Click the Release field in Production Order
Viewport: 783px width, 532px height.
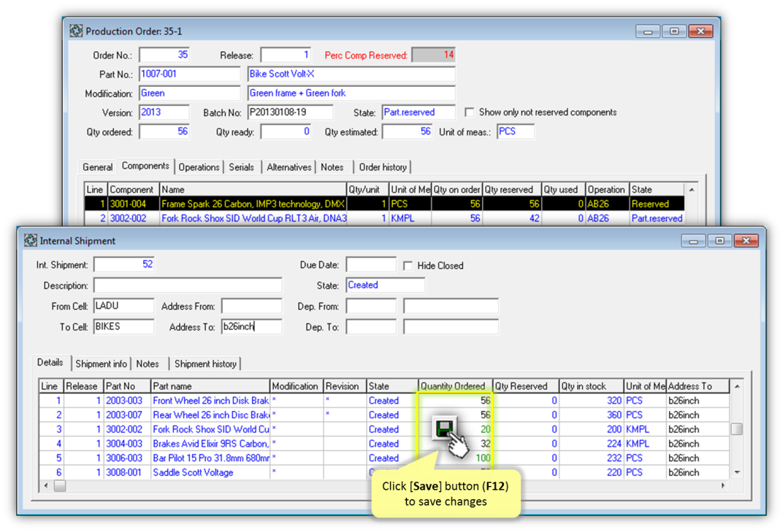pyautogui.click(x=286, y=55)
